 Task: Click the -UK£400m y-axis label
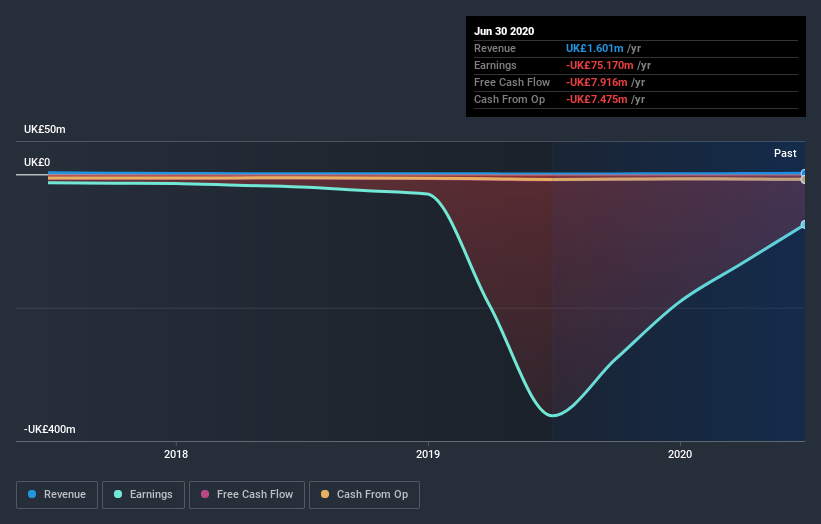50,429
